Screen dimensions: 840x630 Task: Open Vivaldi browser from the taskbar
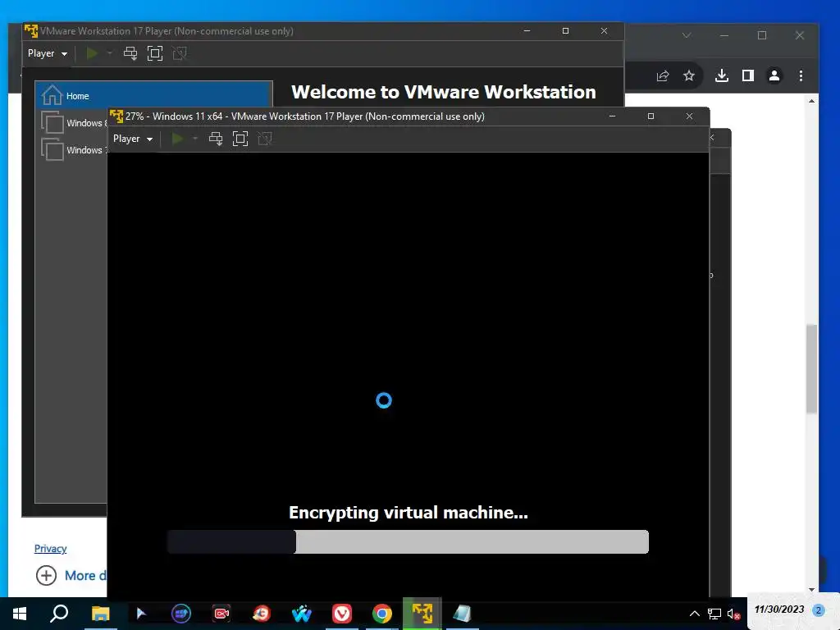coord(342,614)
